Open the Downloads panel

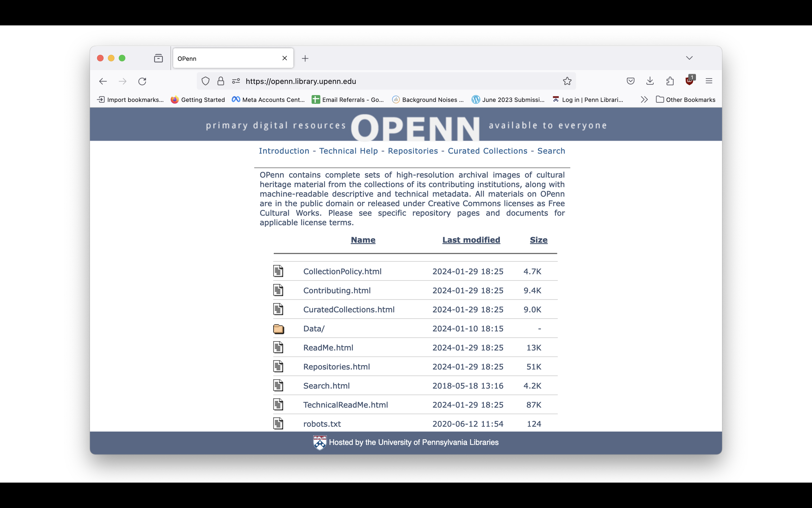tap(650, 81)
